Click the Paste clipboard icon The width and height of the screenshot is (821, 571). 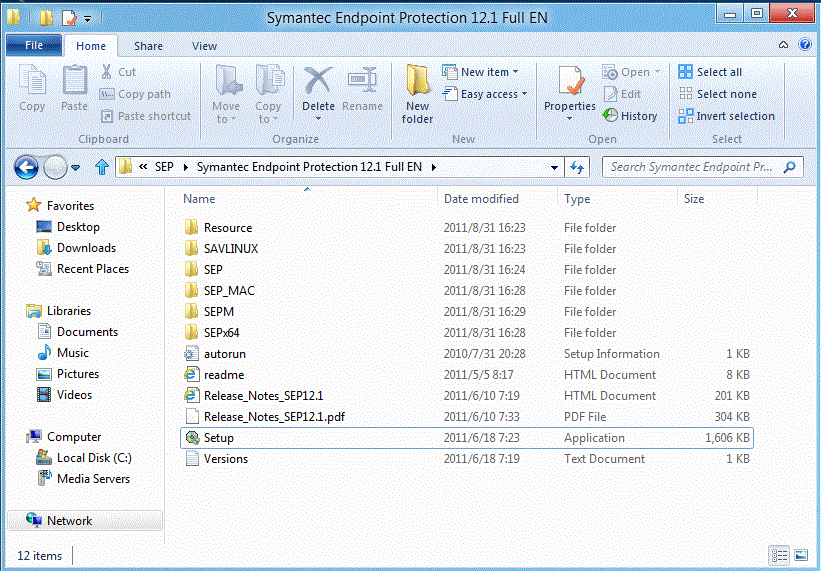[74, 87]
